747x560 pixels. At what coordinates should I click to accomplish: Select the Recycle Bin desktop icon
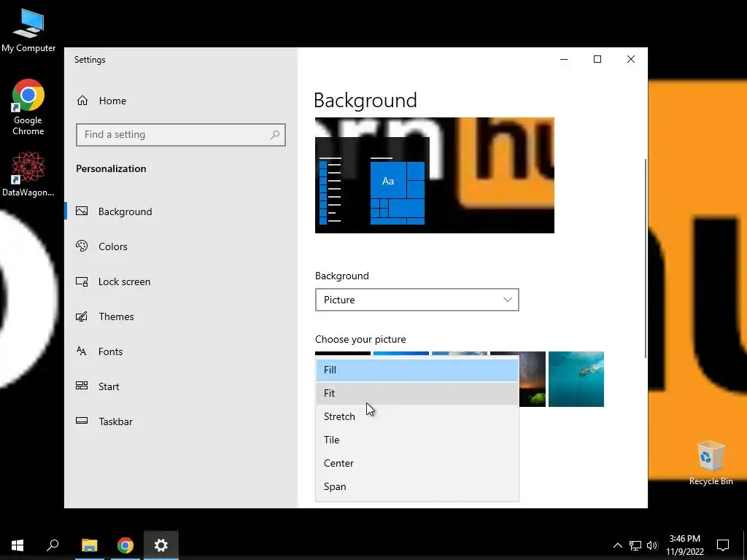coord(711,463)
